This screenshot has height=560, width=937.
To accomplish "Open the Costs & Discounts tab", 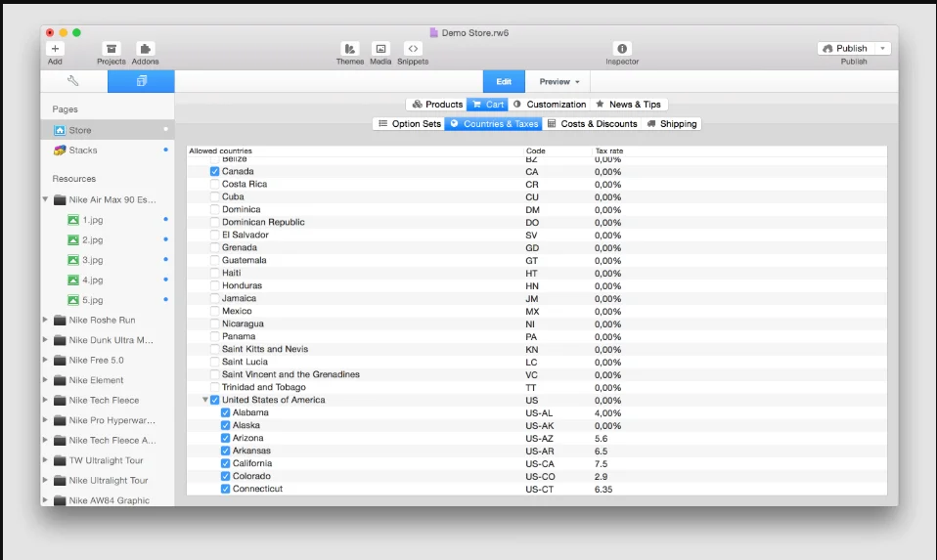I will 592,123.
